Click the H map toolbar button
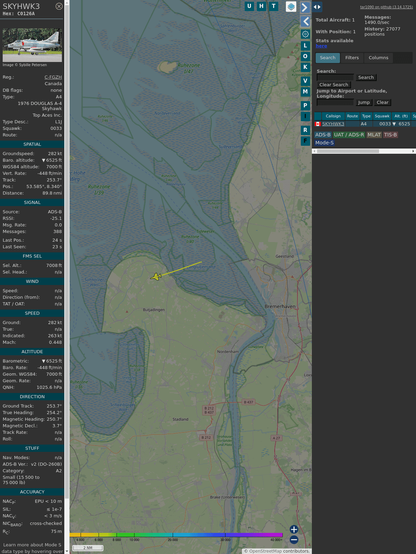This screenshot has width=416, height=554. (261, 6)
